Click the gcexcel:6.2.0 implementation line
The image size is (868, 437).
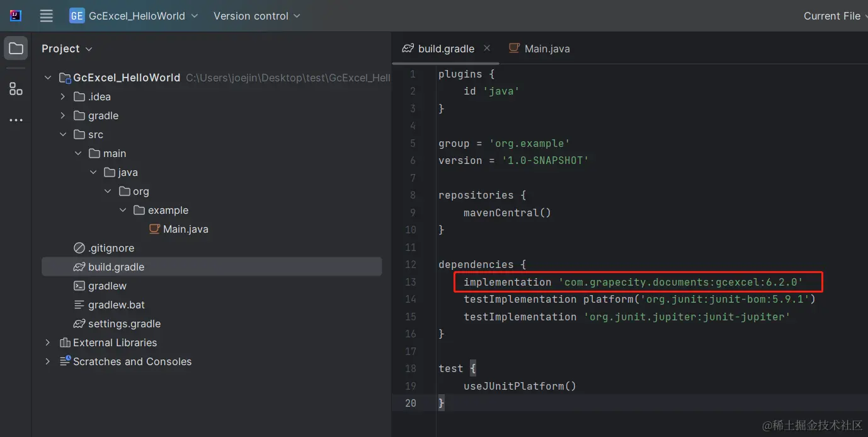[x=633, y=282]
